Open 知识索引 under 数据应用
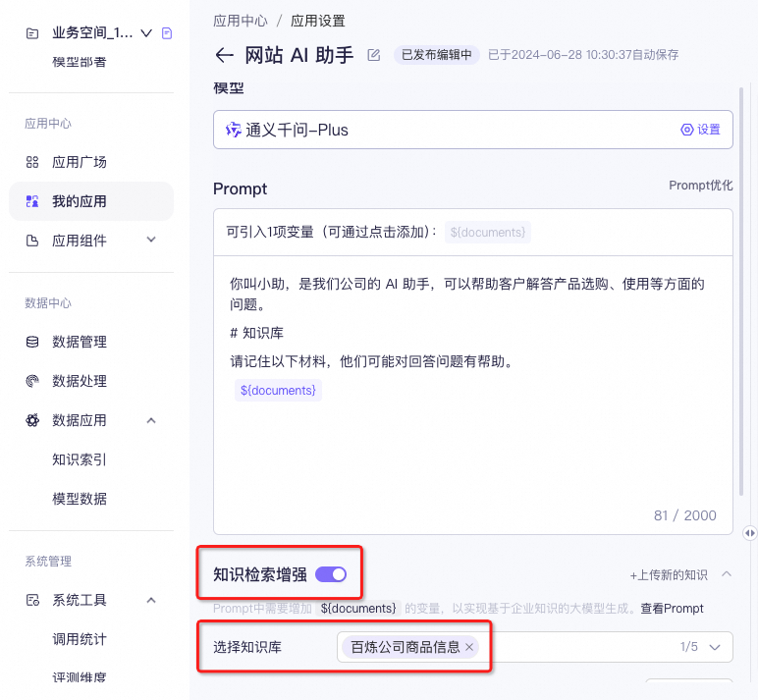The width and height of the screenshot is (758, 700). 80,459
